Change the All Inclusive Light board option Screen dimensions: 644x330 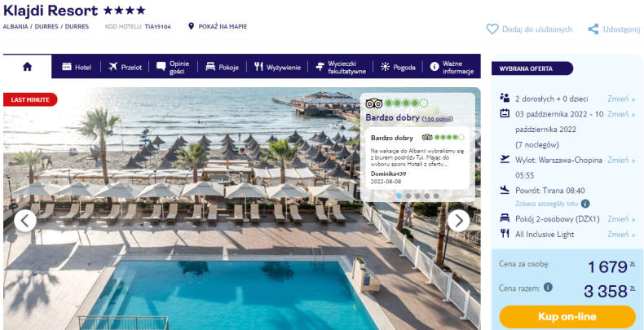pyautogui.click(x=621, y=235)
